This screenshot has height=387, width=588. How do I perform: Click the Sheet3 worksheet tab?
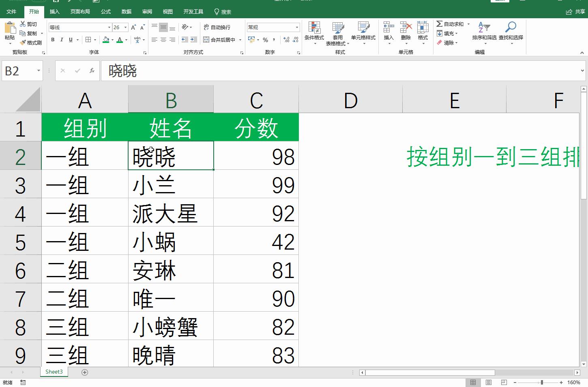54,372
